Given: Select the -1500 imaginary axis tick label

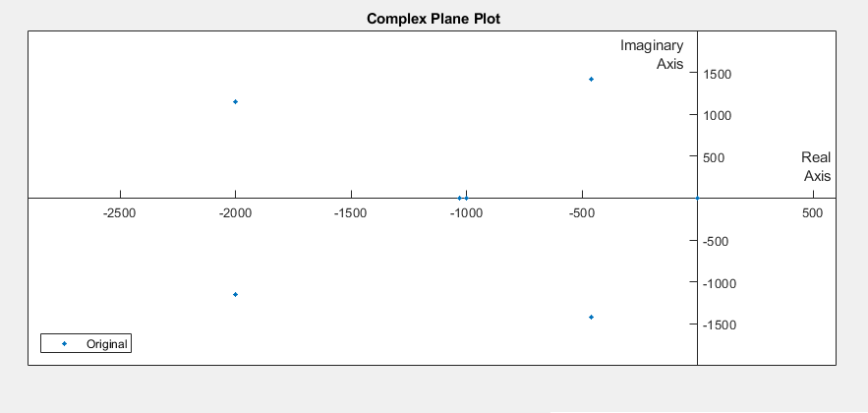Looking at the screenshot, I should coord(720,324).
